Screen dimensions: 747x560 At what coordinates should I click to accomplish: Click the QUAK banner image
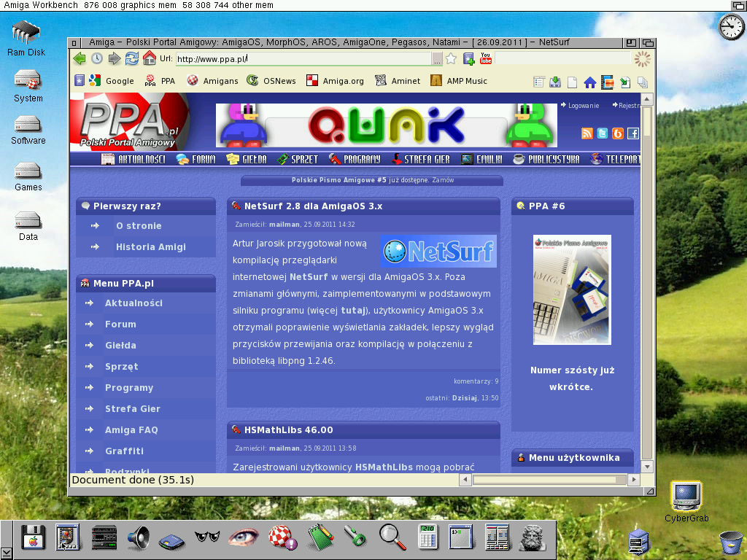(387, 125)
